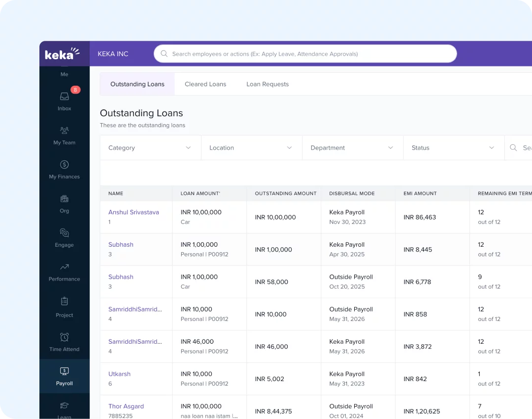The height and width of the screenshot is (419, 532).
Task: Open the Learn graduation cap icon
Action: [x=64, y=405]
